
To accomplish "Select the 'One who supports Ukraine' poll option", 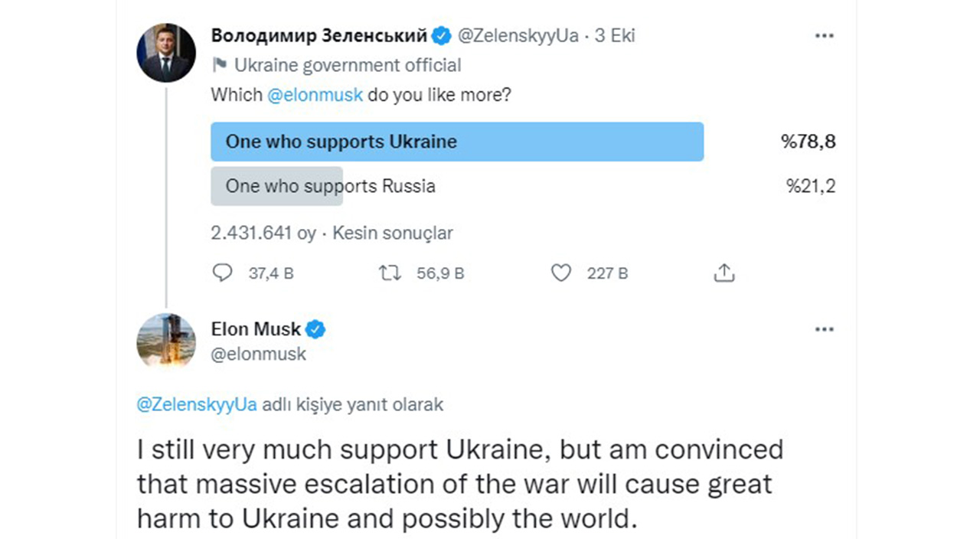I will tap(457, 142).
